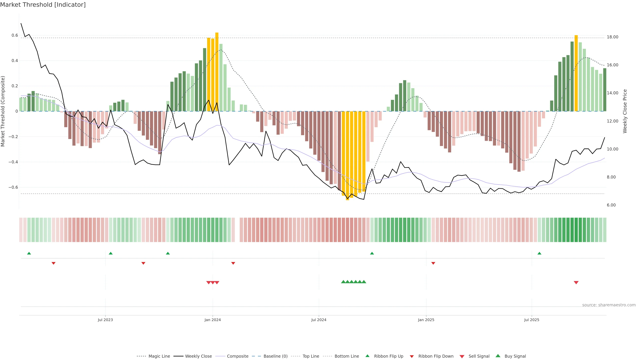Image resolution: width=644 pixels, height=362 pixels.
Task: Click the Ribbon Flip Up marker near October 2024
Action: (372, 253)
